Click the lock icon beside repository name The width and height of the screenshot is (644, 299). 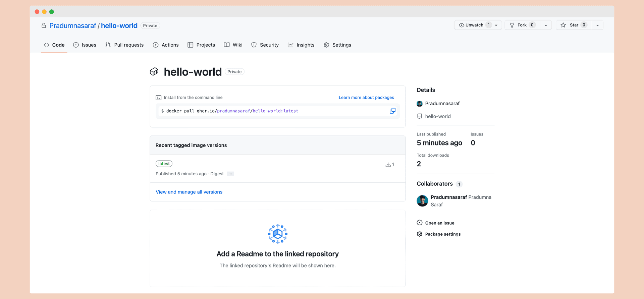44,25
